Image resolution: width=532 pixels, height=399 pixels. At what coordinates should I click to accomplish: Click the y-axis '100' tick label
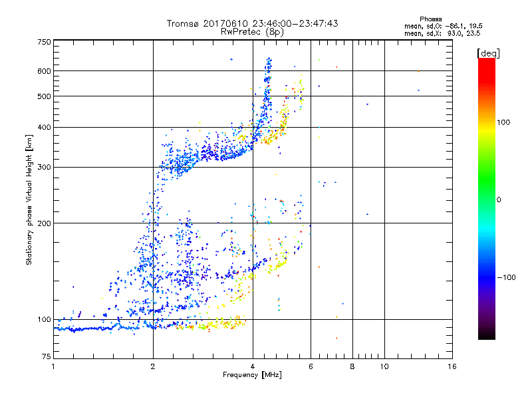coord(44,320)
